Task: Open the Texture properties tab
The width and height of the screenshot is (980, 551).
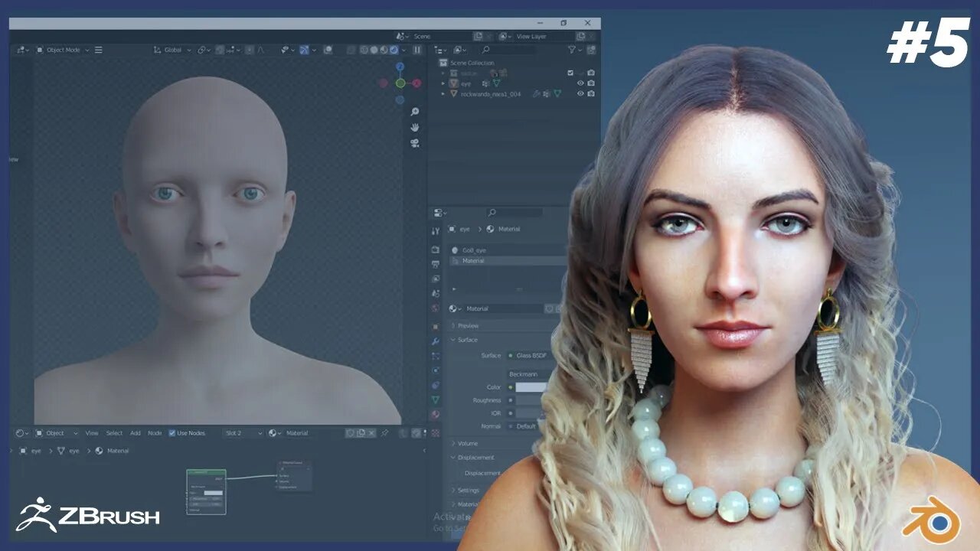Action: click(435, 432)
